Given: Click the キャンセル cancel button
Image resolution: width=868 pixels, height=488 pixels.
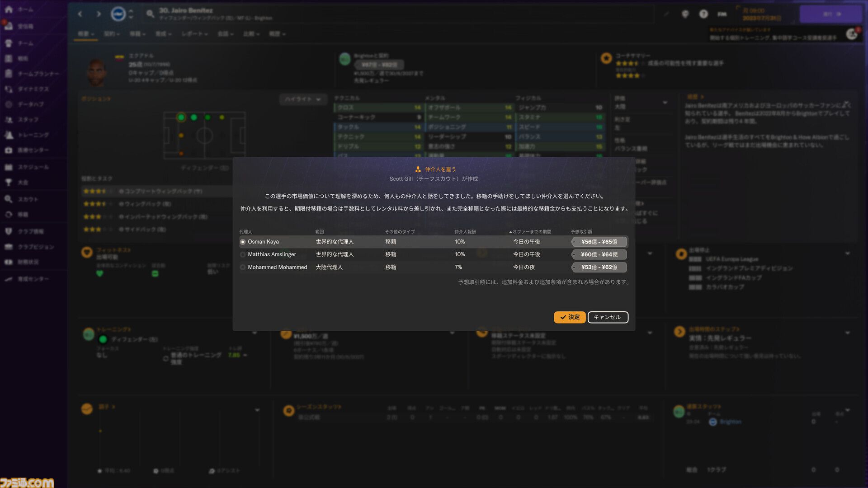Looking at the screenshot, I should (608, 317).
